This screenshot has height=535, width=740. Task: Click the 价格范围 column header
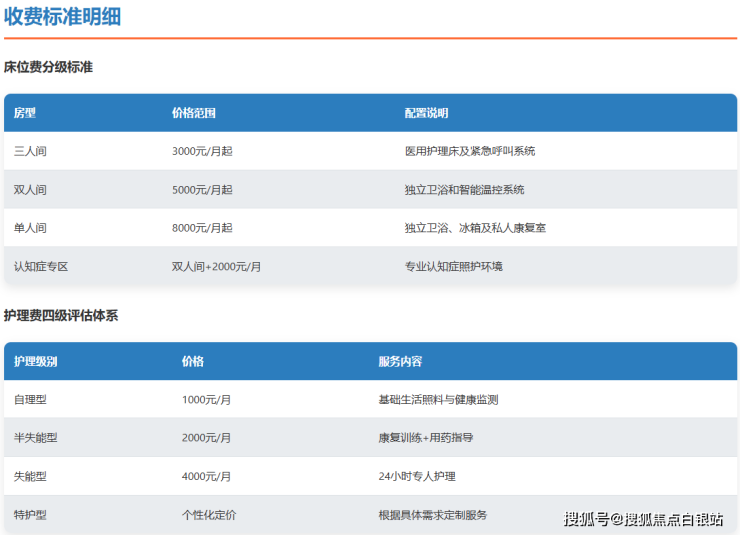tap(194, 113)
